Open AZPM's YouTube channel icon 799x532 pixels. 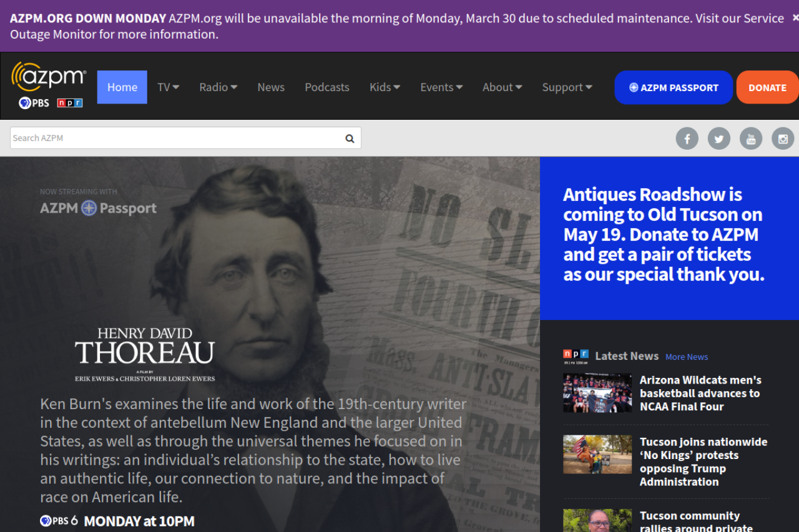[x=750, y=138]
